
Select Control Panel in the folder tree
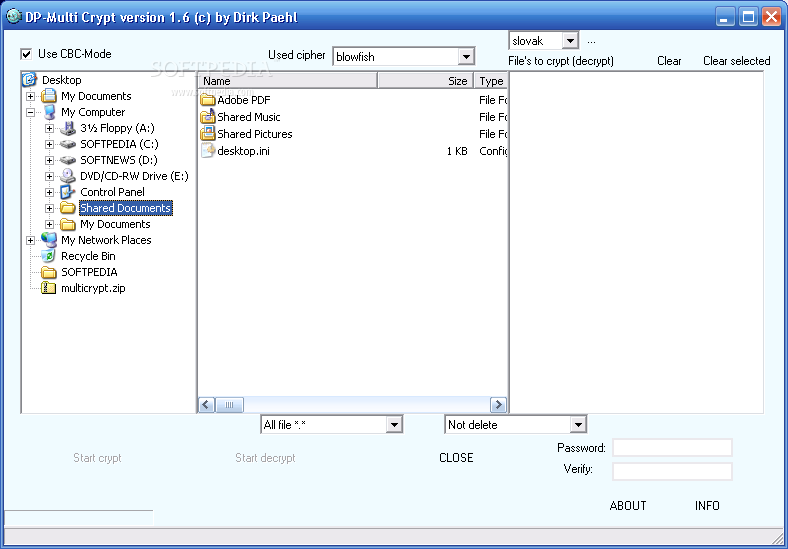coord(112,192)
